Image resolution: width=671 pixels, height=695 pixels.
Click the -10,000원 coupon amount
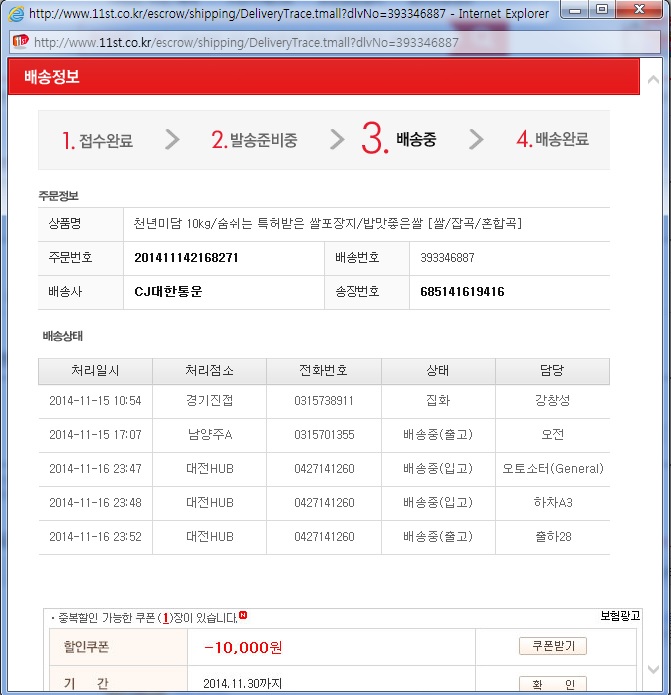(x=243, y=648)
